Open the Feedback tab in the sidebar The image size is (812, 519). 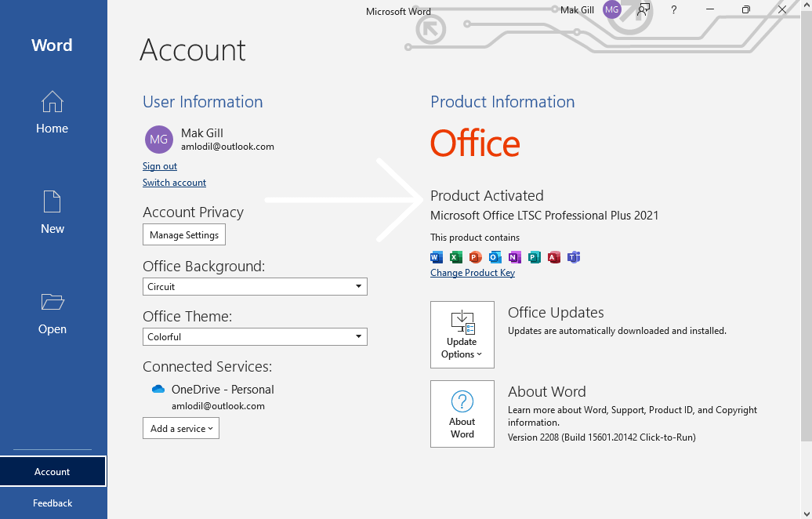pyautogui.click(x=53, y=503)
